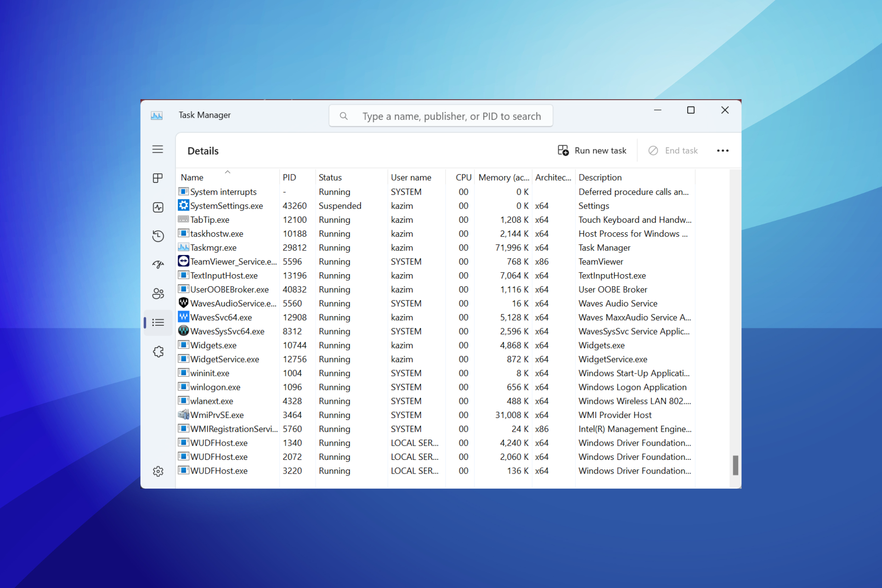Image resolution: width=882 pixels, height=588 pixels.
Task: Sort by the Name column header
Action: (228, 177)
